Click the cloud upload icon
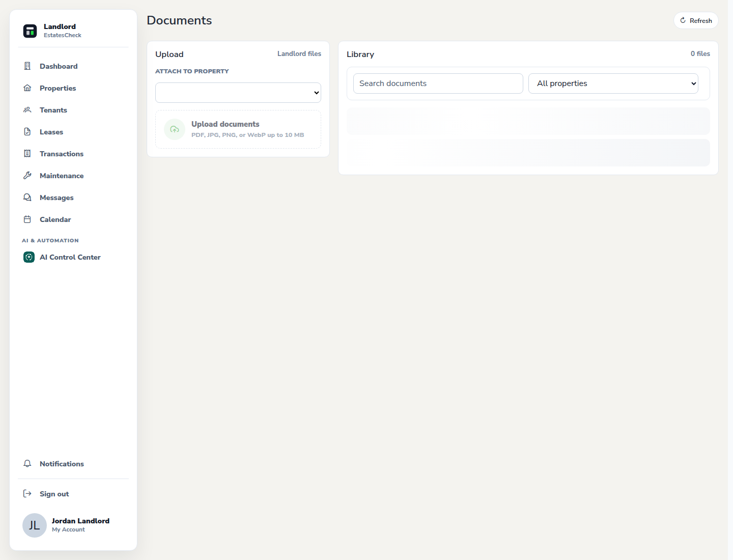733x560 pixels. coord(175,129)
